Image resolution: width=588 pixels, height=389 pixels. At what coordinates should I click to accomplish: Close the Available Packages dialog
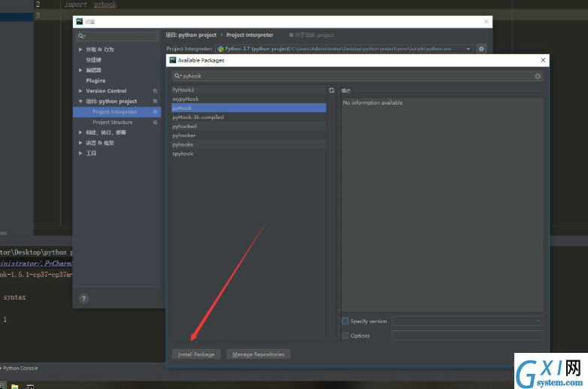(x=543, y=60)
